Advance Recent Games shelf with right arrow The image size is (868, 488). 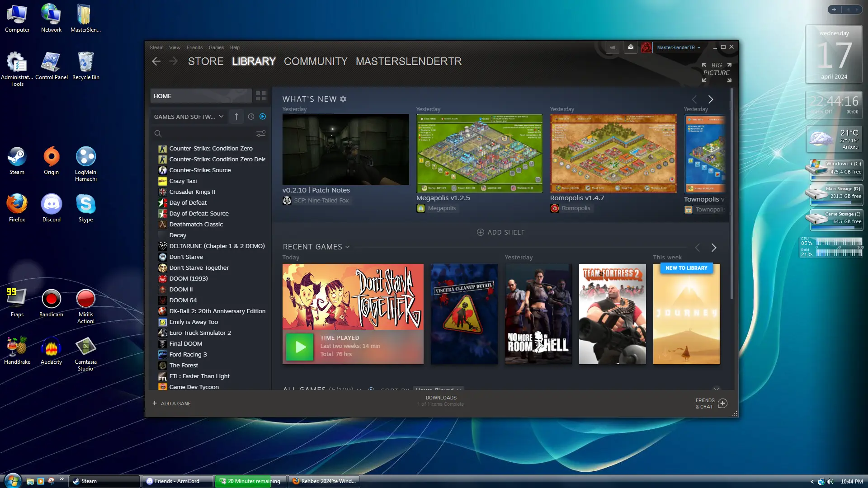(714, 248)
